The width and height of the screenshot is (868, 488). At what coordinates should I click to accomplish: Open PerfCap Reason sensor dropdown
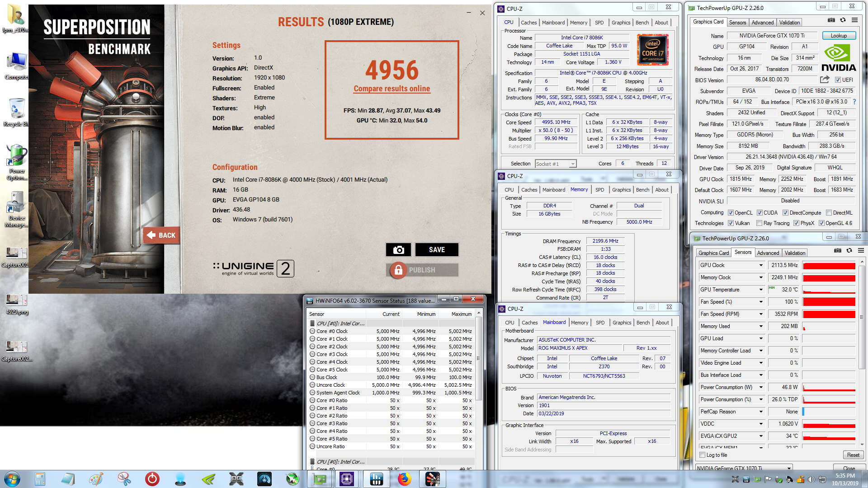pyautogui.click(x=761, y=412)
